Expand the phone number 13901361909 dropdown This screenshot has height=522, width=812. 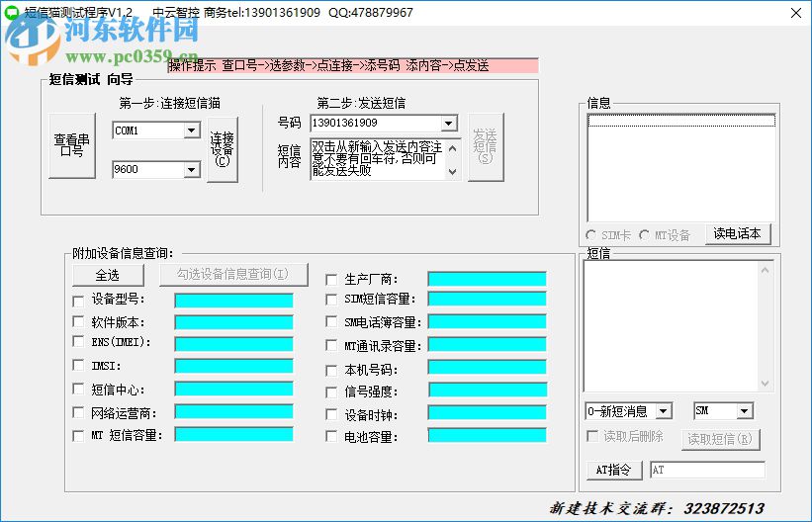(448, 124)
